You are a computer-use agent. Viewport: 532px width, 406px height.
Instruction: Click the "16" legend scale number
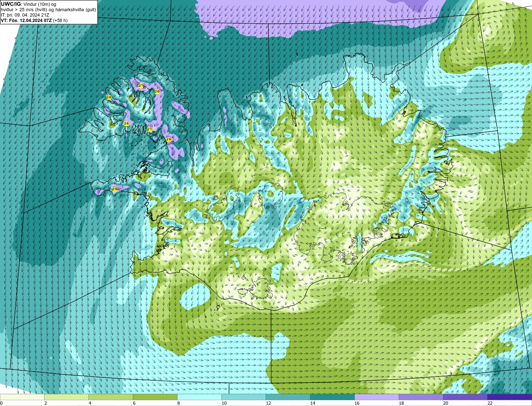(357, 403)
